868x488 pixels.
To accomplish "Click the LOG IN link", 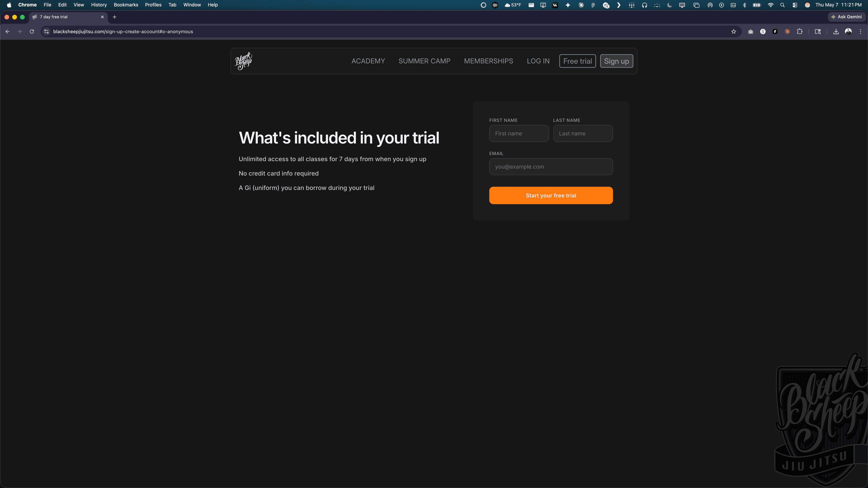I will click(538, 61).
